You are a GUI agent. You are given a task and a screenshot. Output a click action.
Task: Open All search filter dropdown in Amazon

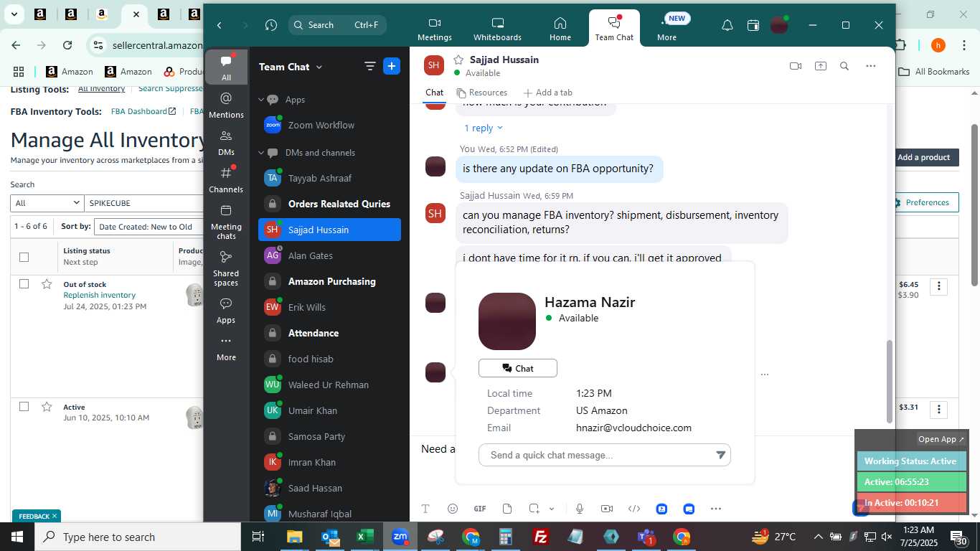click(47, 203)
